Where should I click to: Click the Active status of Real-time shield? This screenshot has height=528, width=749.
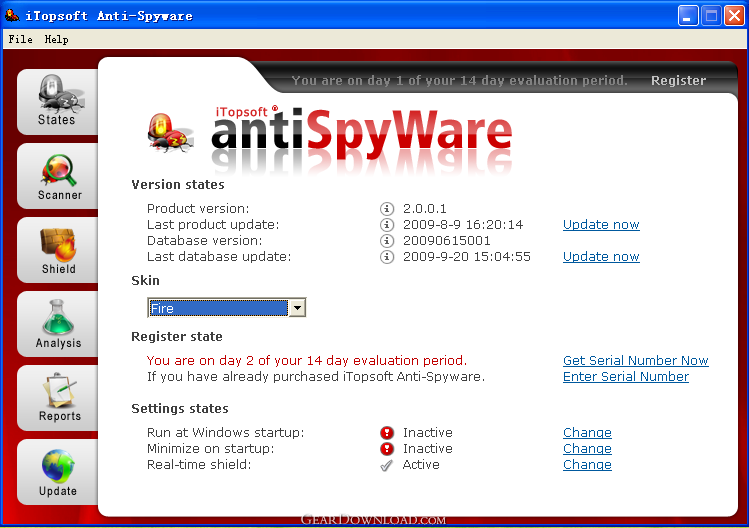tap(421, 464)
